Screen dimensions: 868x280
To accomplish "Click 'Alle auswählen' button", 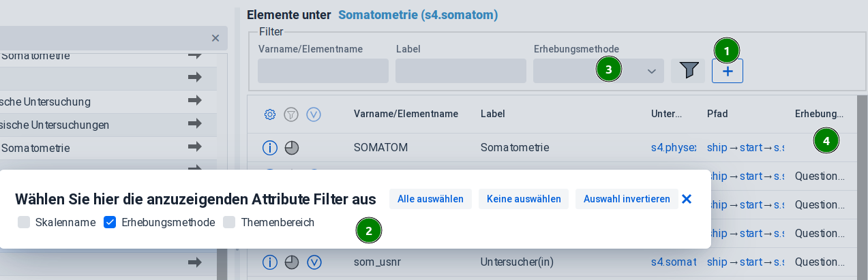I will 430,199.
